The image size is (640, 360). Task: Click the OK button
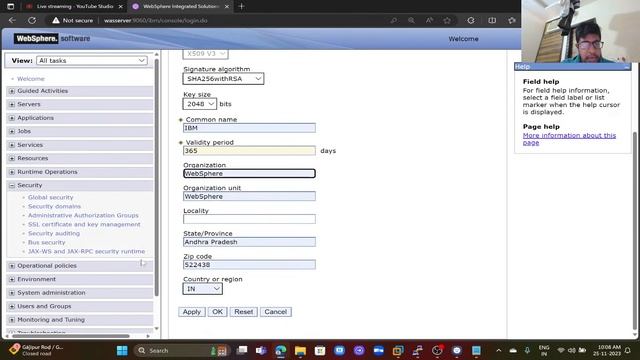[217, 311]
